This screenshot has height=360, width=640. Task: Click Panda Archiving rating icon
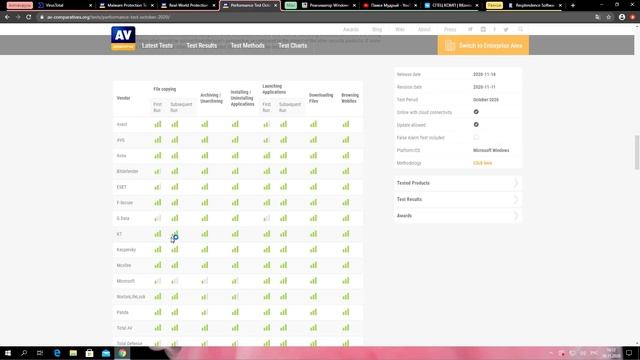[204, 312]
